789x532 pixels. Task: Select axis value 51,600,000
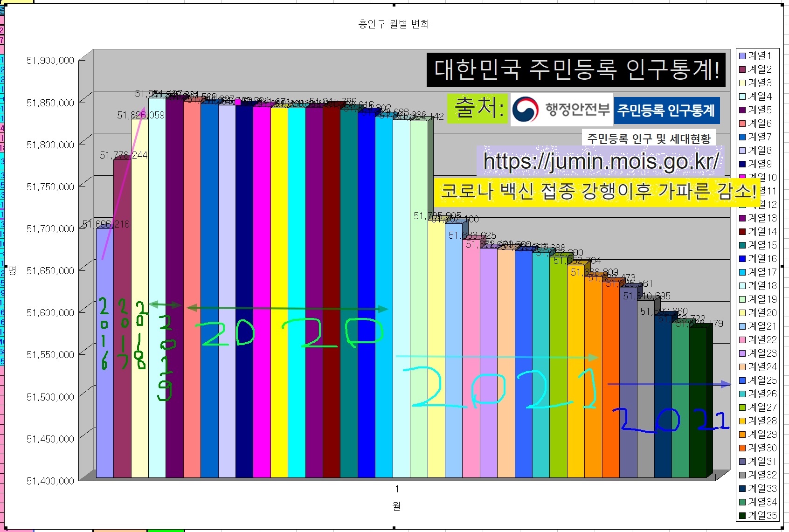tap(50, 312)
